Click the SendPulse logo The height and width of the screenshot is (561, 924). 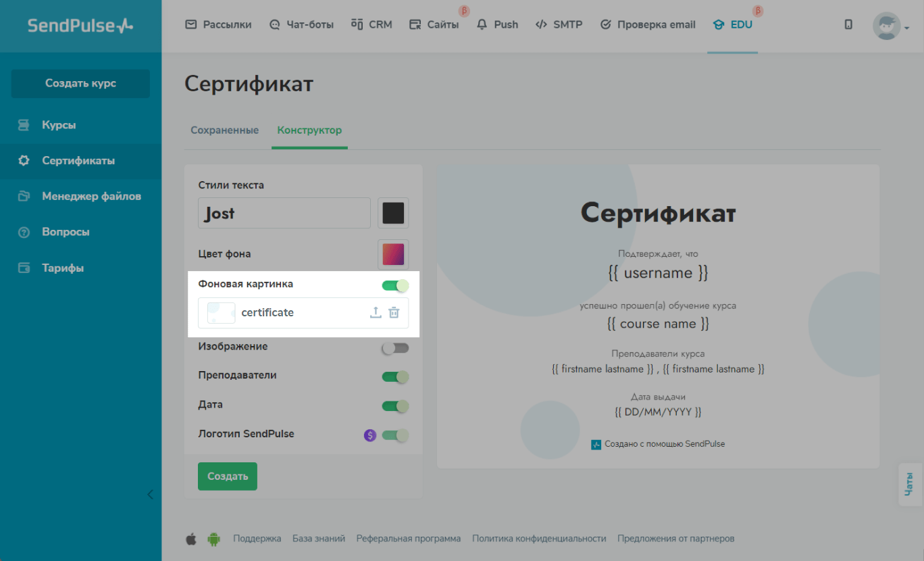click(80, 26)
